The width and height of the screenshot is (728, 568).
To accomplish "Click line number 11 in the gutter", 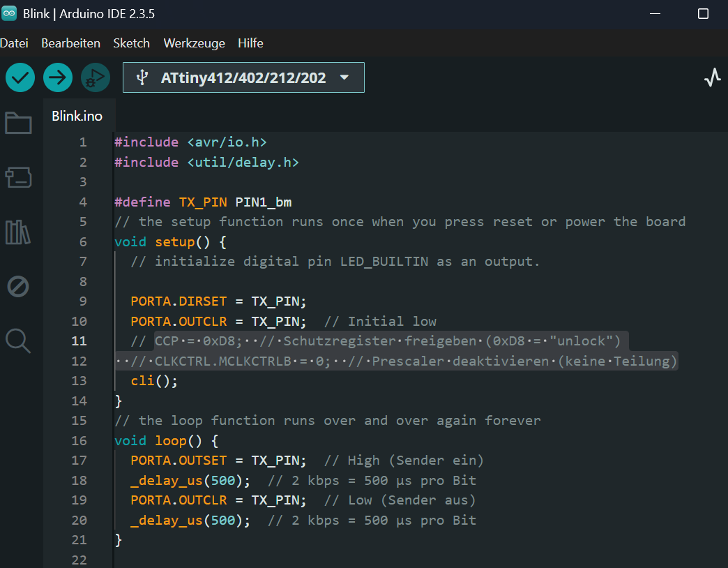I will pos(79,341).
